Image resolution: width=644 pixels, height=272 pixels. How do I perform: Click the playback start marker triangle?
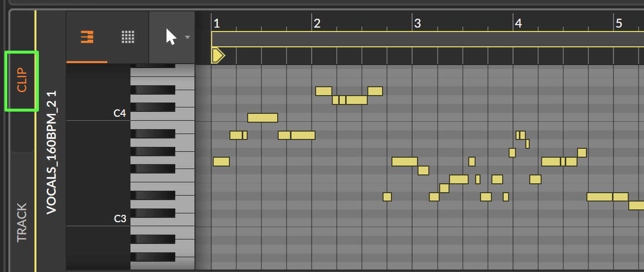coord(218,55)
